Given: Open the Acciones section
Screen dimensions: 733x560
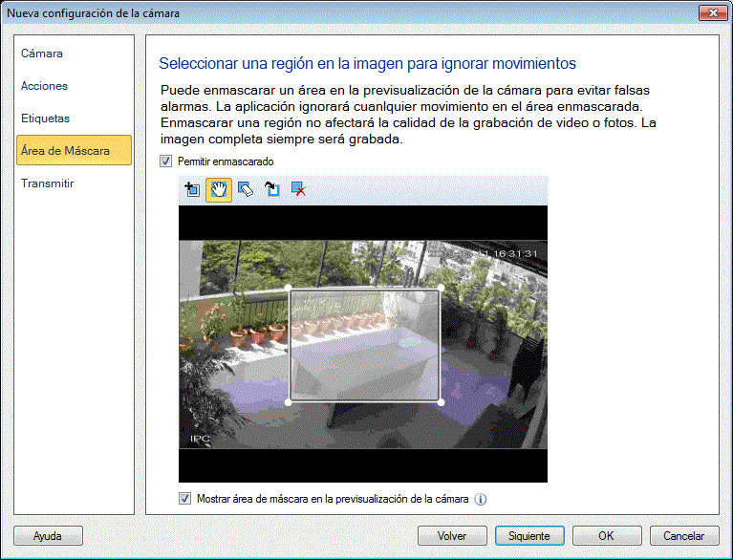Looking at the screenshot, I should coord(45,86).
